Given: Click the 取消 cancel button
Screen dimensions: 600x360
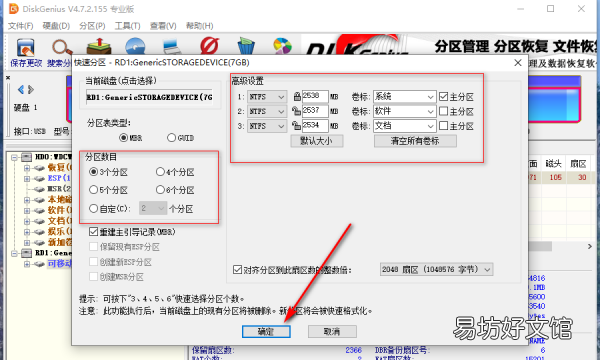Looking at the screenshot, I should coord(332,331).
